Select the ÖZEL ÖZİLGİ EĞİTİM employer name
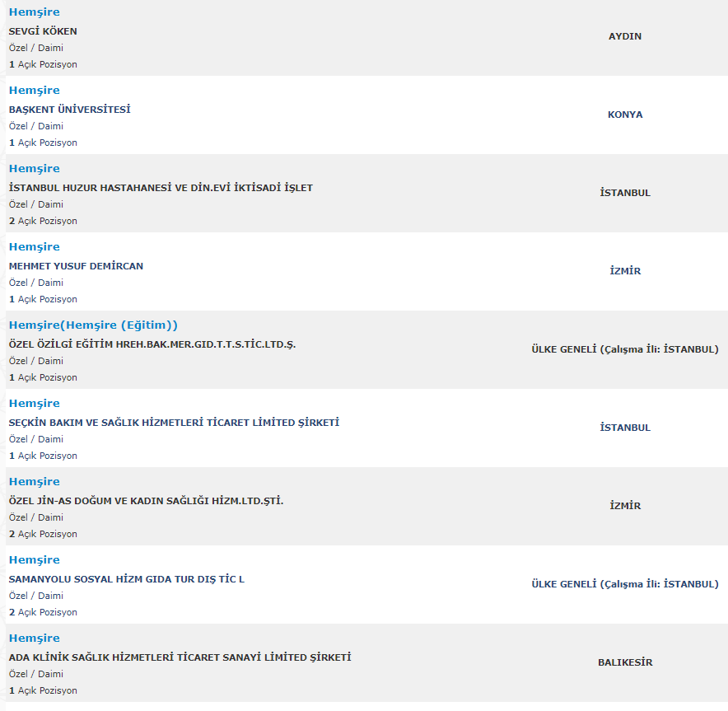 (x=152, y=344)
